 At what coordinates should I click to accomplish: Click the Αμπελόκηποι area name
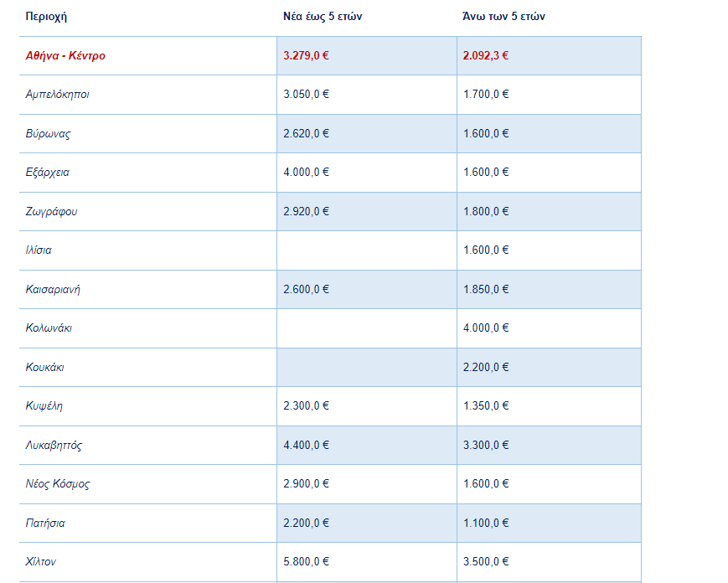tap(57, 95)
